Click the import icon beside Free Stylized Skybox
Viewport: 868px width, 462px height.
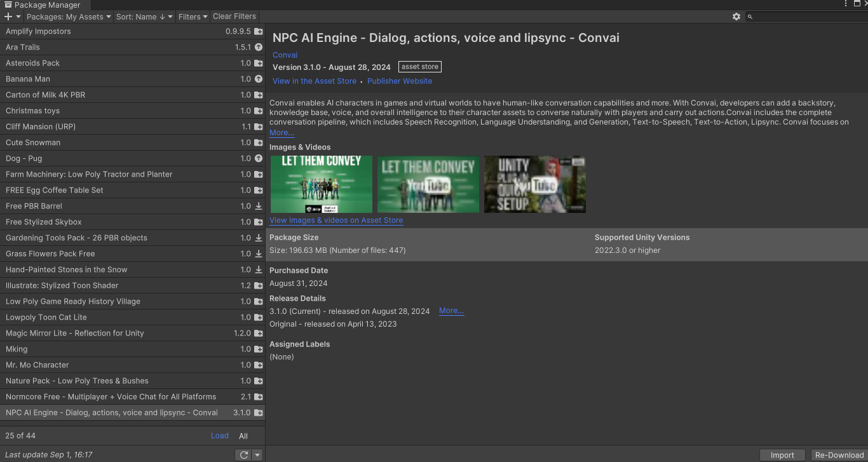(x=259, y=222)
